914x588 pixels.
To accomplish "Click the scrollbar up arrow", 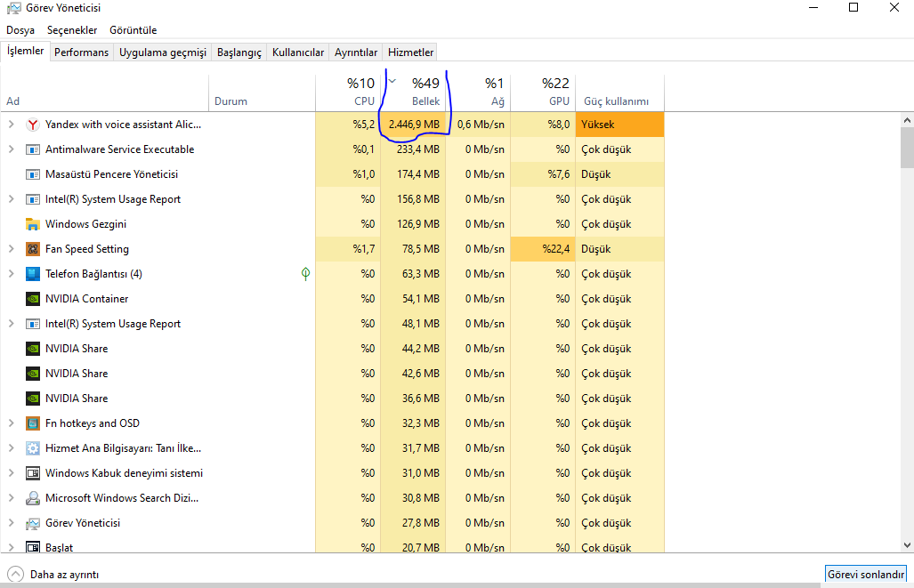I will 906,120.
